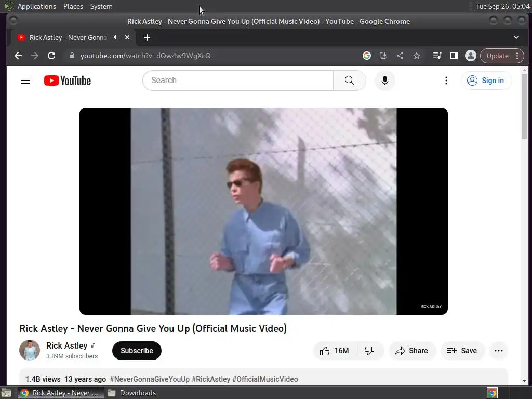Click the Google icon in address bar
The image size is (532, 399).
367,56
